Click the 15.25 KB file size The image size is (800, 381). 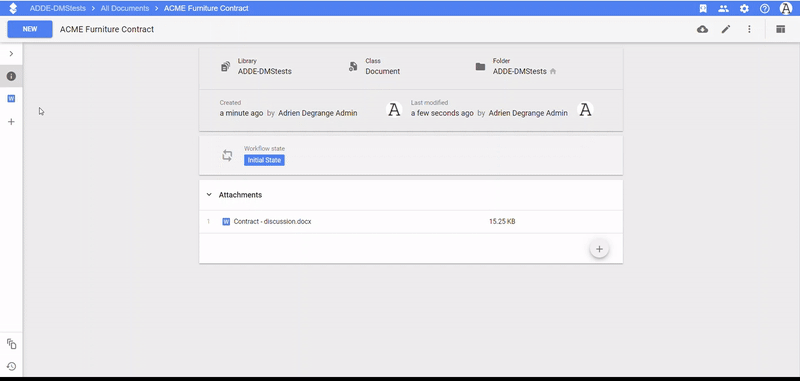(x=502, y=221)
